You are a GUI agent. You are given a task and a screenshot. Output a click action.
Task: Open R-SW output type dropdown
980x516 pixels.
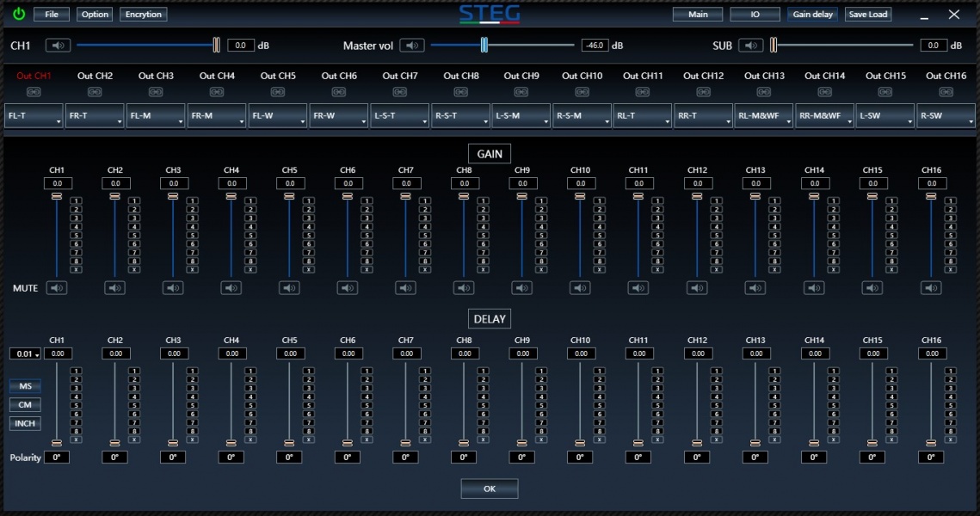tap(946, 115)
